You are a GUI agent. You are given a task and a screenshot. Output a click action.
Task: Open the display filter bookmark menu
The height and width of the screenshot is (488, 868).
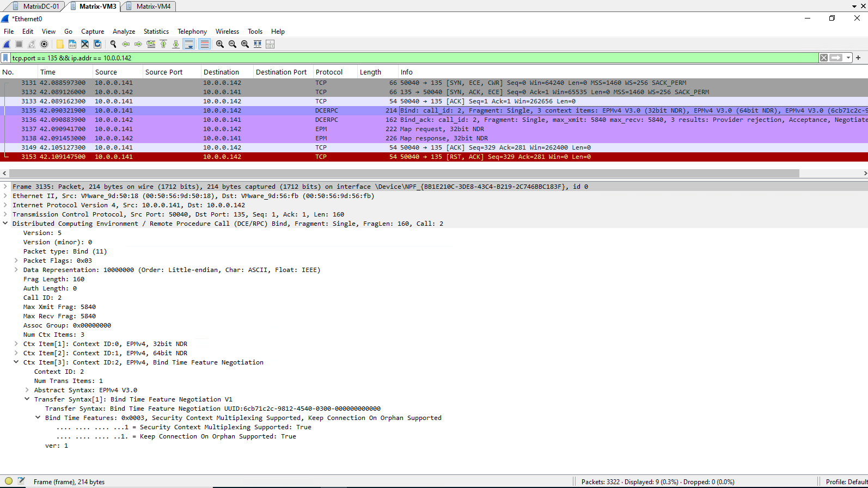click(x=6, y=58)
